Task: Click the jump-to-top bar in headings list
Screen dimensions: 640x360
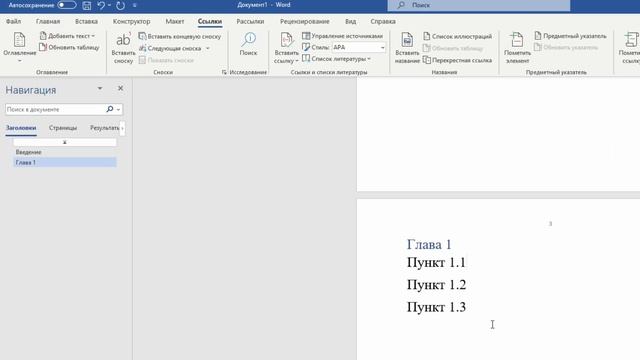Action: coord(64,142)
